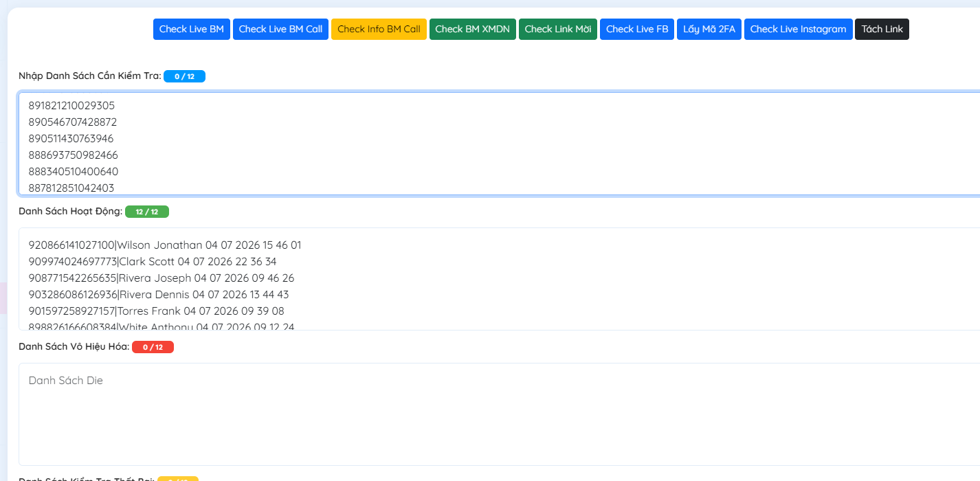Click the White Anthony result row

pos(161,326)
